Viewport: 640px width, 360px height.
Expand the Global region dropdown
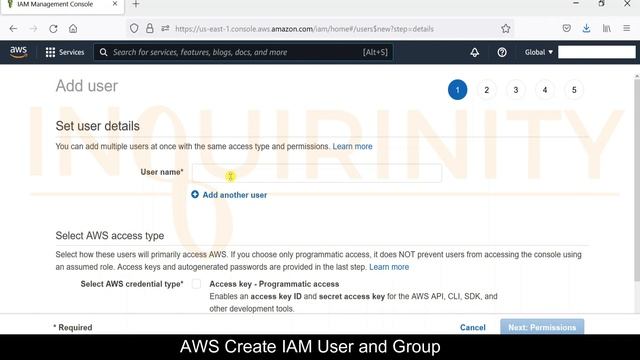pos(539,52)
